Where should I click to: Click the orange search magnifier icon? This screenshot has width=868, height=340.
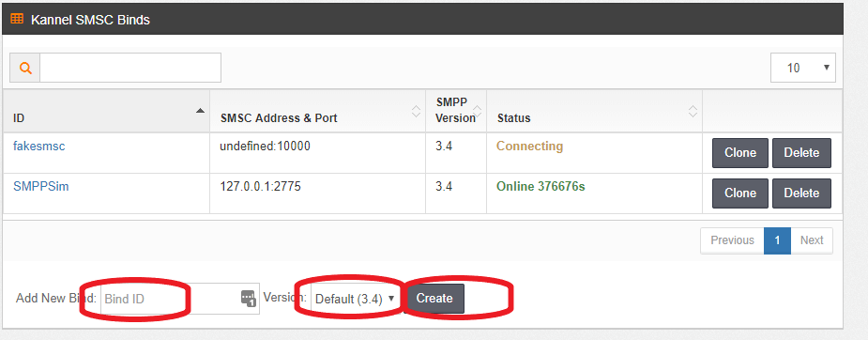click(x=25, y=68)
